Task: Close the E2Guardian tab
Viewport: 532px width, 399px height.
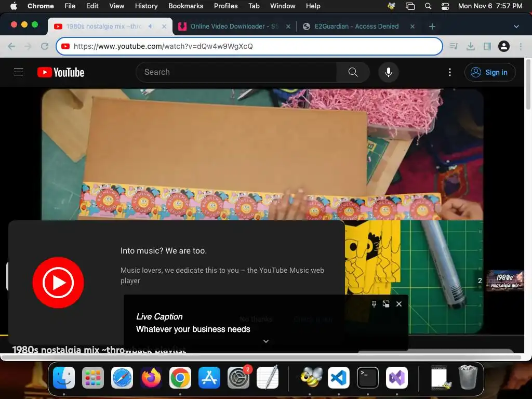Action: [x=412, y=26]
